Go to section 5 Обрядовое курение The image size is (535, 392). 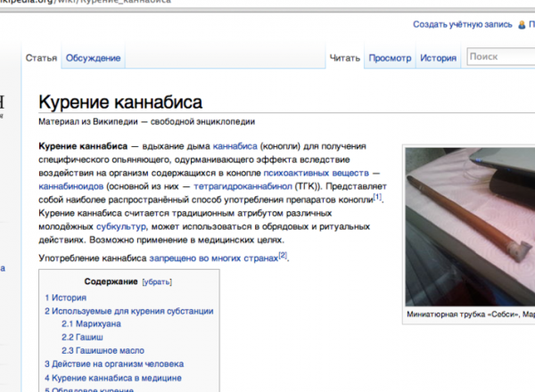pyautogui.click(x=89, y=389)
